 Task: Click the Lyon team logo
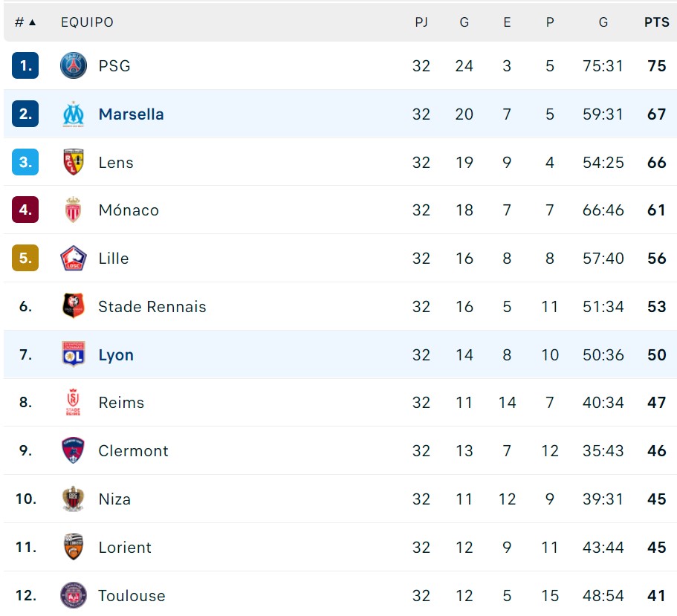(x=74, y=354)
